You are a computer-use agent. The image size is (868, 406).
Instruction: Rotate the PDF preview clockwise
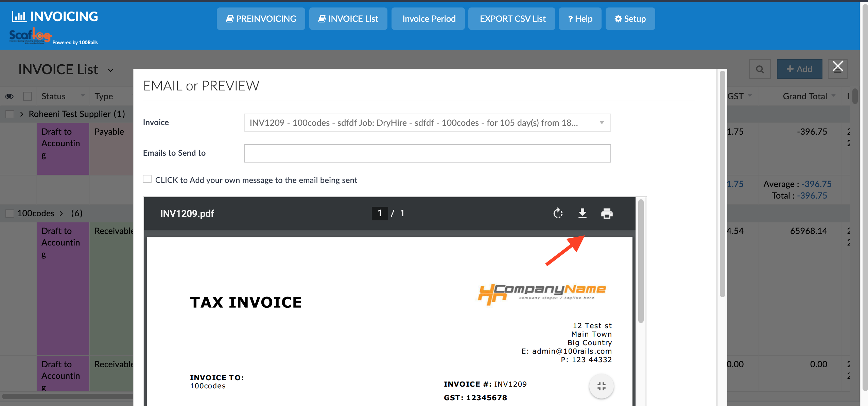(558, 214)
